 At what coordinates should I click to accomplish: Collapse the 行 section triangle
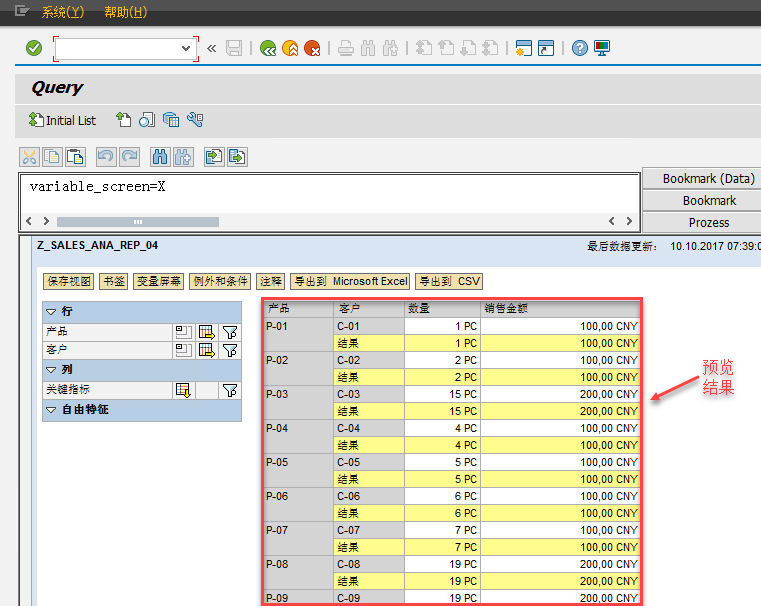click(51, 312)
